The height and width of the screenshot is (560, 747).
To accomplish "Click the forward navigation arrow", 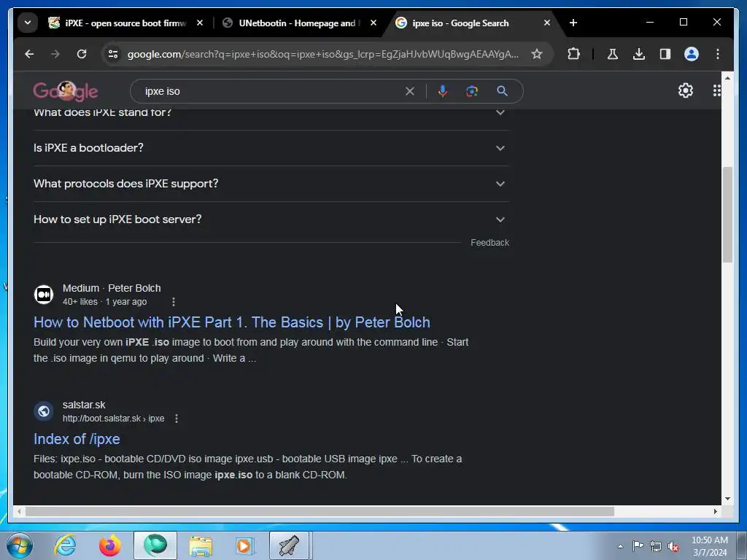I will coord(55,54).
